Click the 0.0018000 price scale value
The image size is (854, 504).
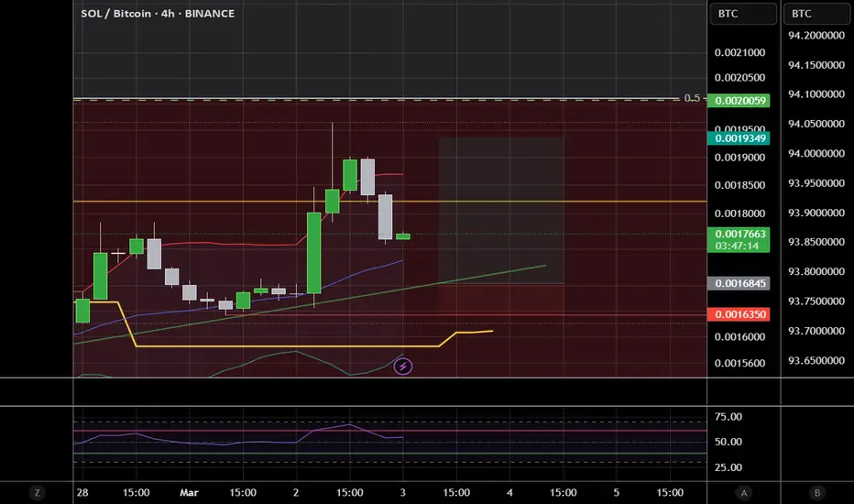(739, 214)
